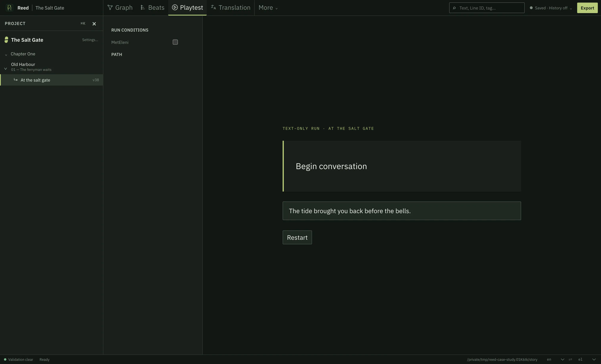The width and height of the screenshot is (601, 364).
Task: Click The Salt Gate name in title bar
Action: pos(50,8)
